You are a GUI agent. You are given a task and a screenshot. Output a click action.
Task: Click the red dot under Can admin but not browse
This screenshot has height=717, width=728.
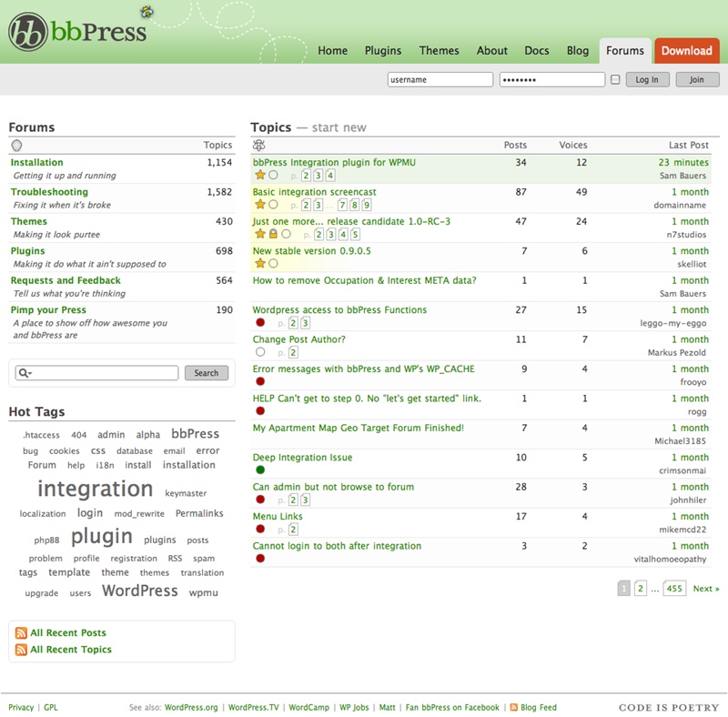[260, 500]
